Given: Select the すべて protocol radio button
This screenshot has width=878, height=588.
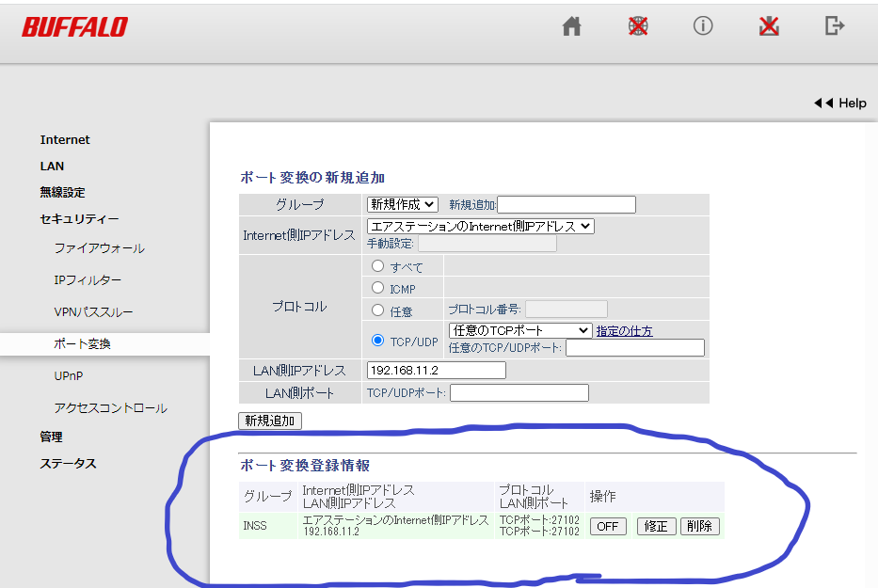Looking at the screenshot, I should point(378,266).
